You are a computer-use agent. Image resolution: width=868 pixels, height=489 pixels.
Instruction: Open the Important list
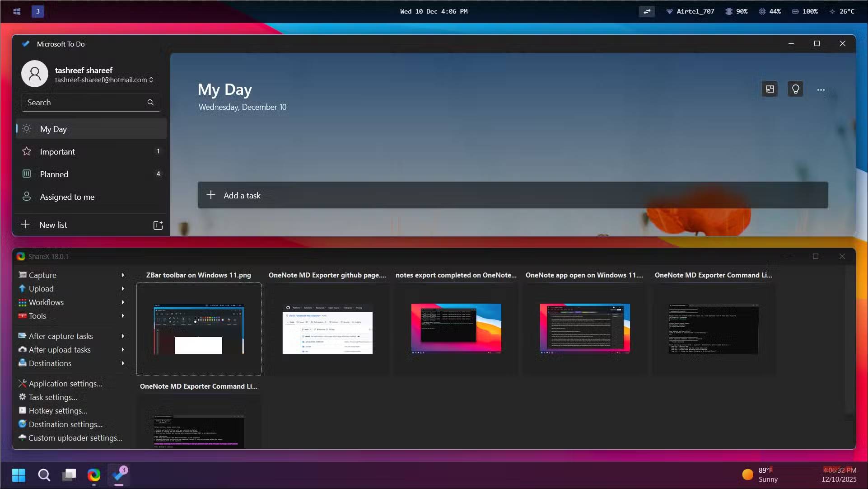[57, 152]
